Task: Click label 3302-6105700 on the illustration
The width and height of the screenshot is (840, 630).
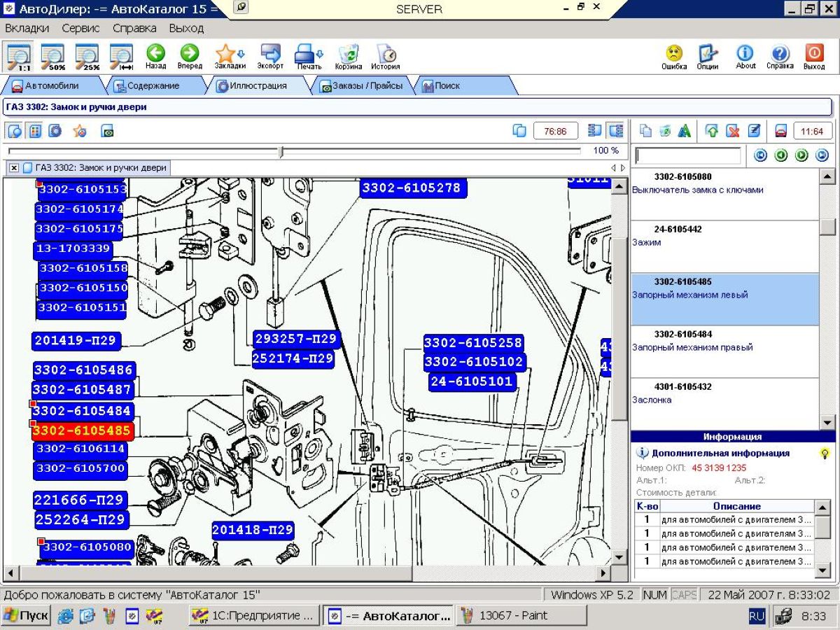Action: [x=80, y=468]
